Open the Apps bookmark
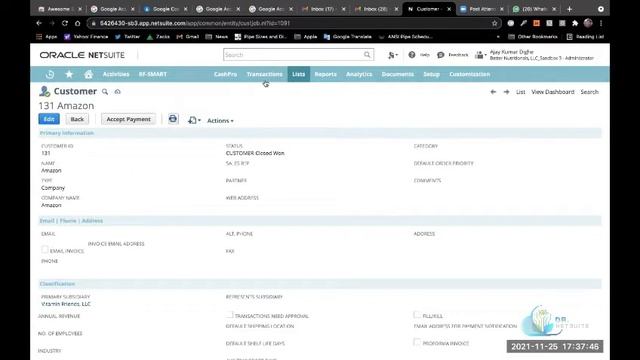Viewport: 640px width, 360px height. [x=47, y=37]
